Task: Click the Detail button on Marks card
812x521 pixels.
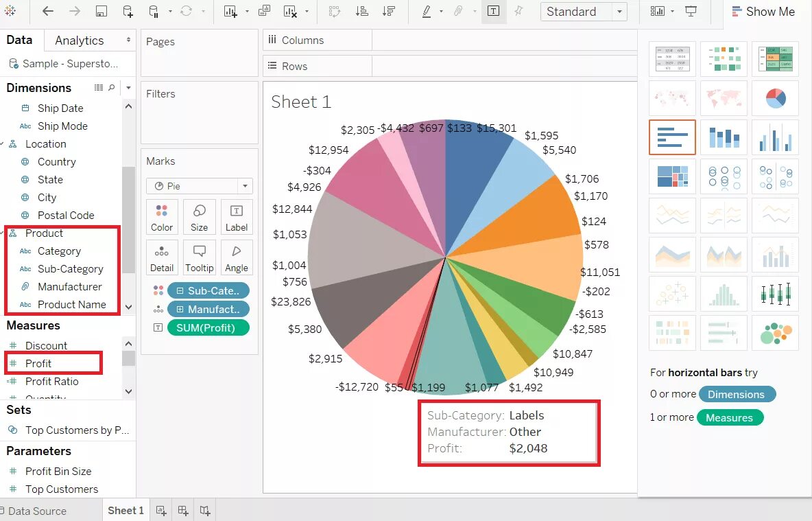Action: click(162, 257)
